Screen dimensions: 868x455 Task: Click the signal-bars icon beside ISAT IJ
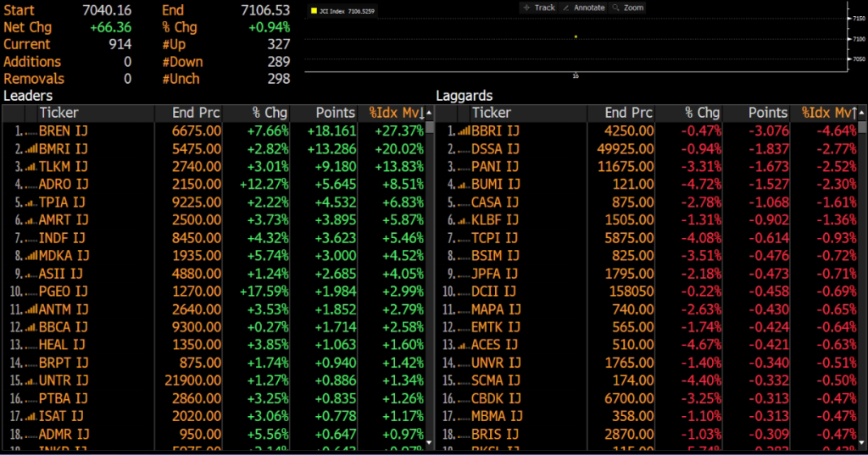pyautogui.click(x=31, y=416)
